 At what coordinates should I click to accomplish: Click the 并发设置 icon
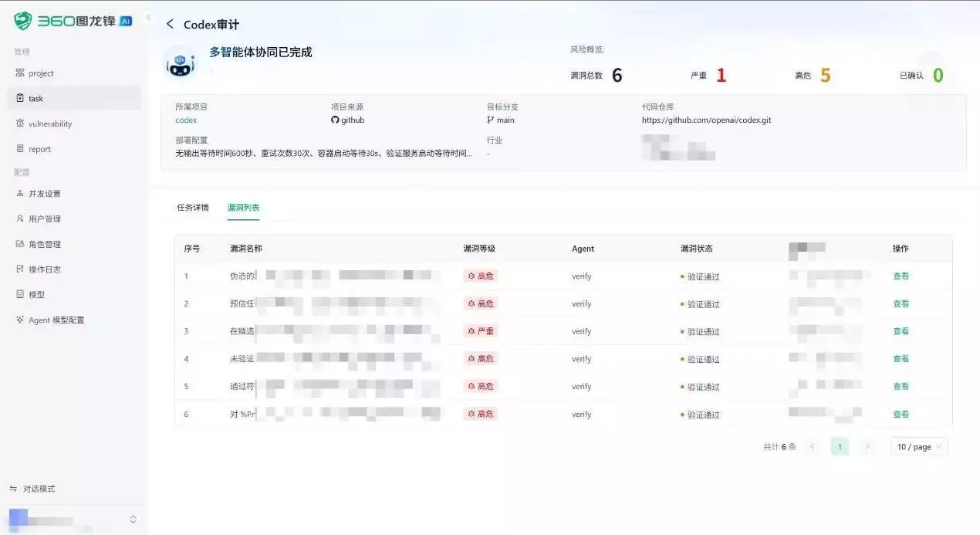pos(20,194)
